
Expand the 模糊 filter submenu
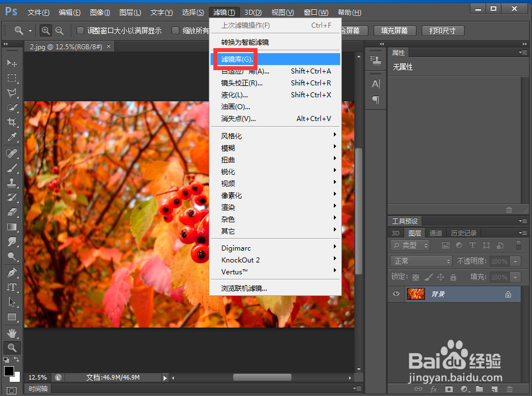[x=275, y=148]
